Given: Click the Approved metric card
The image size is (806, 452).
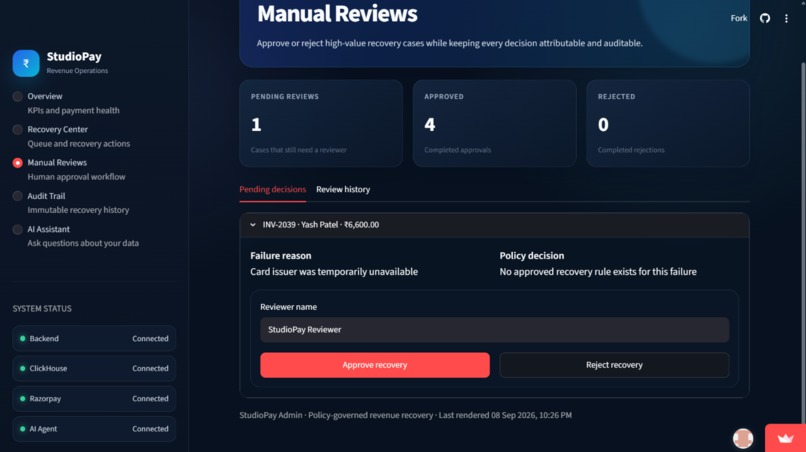Looking at the screenshot, I should (494, 123).
